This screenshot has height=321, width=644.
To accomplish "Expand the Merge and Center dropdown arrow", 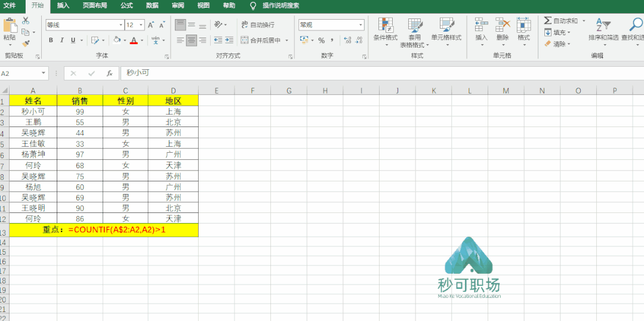I will [x=286, y=40].
